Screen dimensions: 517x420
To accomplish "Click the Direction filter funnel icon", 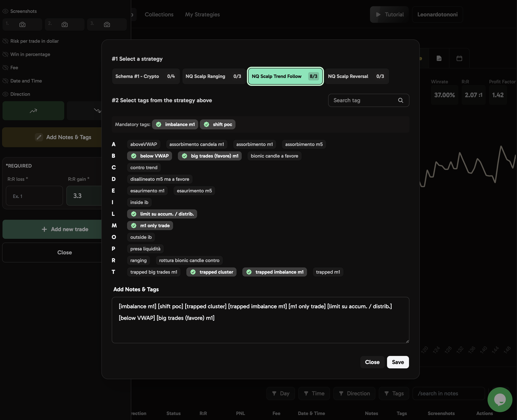I will [x=341, y=393].
